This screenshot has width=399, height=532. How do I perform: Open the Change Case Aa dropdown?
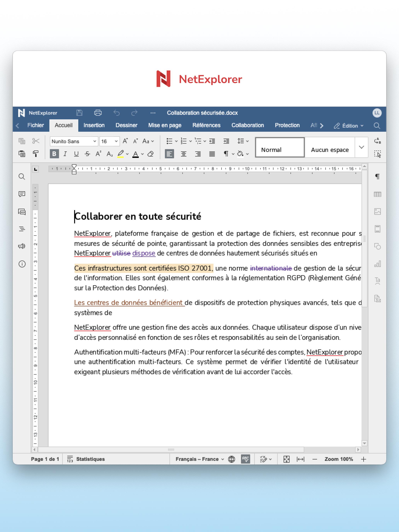tap(148, 141)
